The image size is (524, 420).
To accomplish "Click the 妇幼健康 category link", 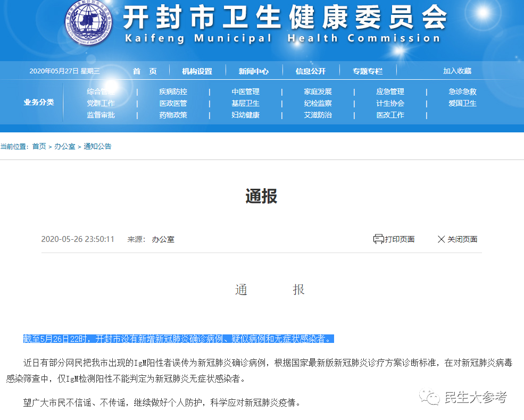I will (x=245, y=115).
